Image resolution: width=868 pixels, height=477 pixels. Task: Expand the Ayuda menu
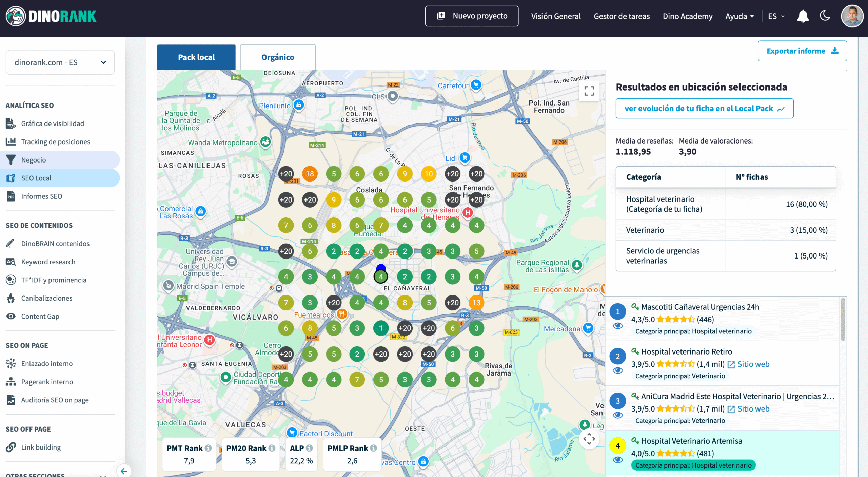(739, 16)
